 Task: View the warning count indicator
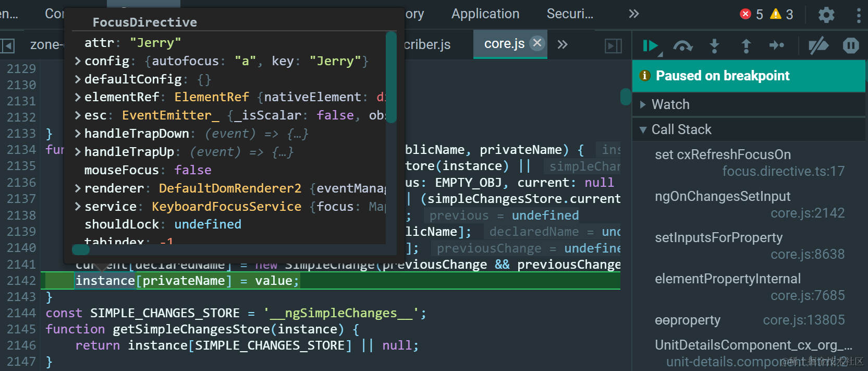coord(781,14)
